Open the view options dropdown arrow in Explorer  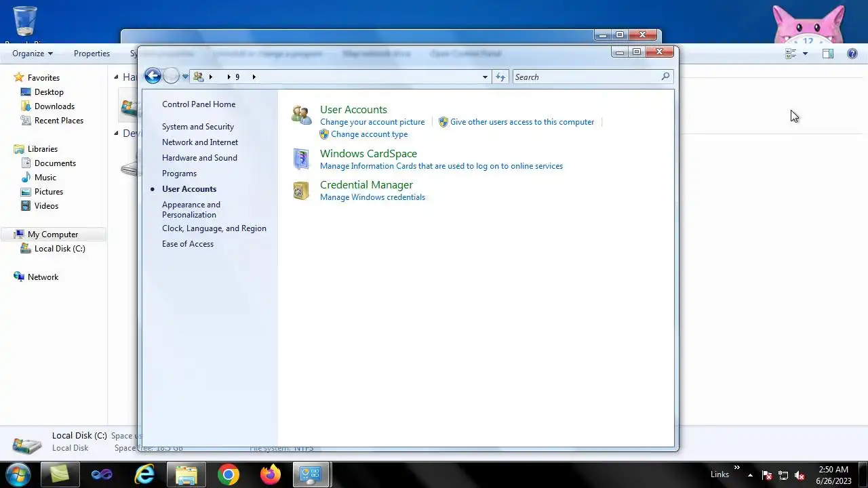pos(805,54)
